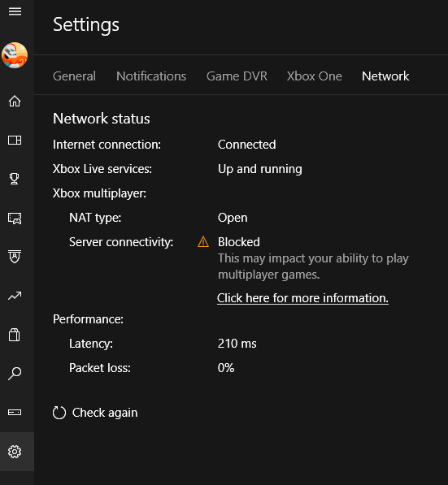Open the Store shopping bag icon
Screen dimensions: 448x485
click(x=15, y=335)
